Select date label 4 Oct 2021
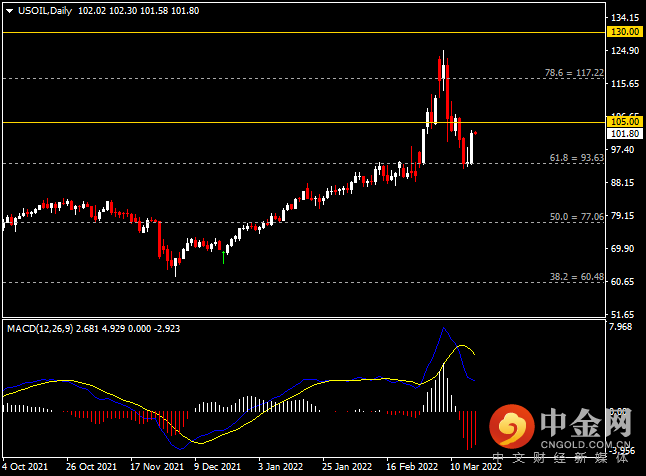 [x=26, y=467]
